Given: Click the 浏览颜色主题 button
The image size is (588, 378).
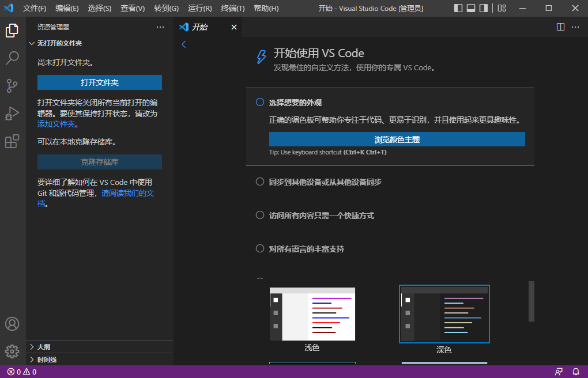Looking at the screenshot, I should click(x=397, y=139).
